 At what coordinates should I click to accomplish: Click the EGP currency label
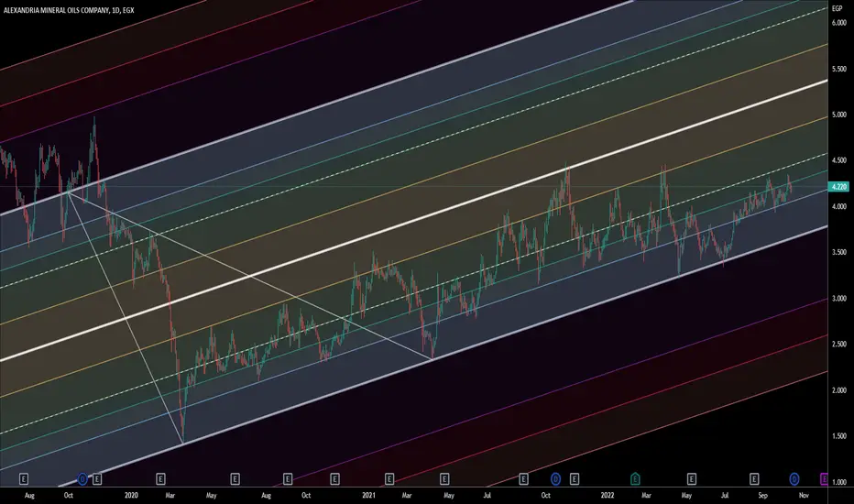(x=838, y=8)
